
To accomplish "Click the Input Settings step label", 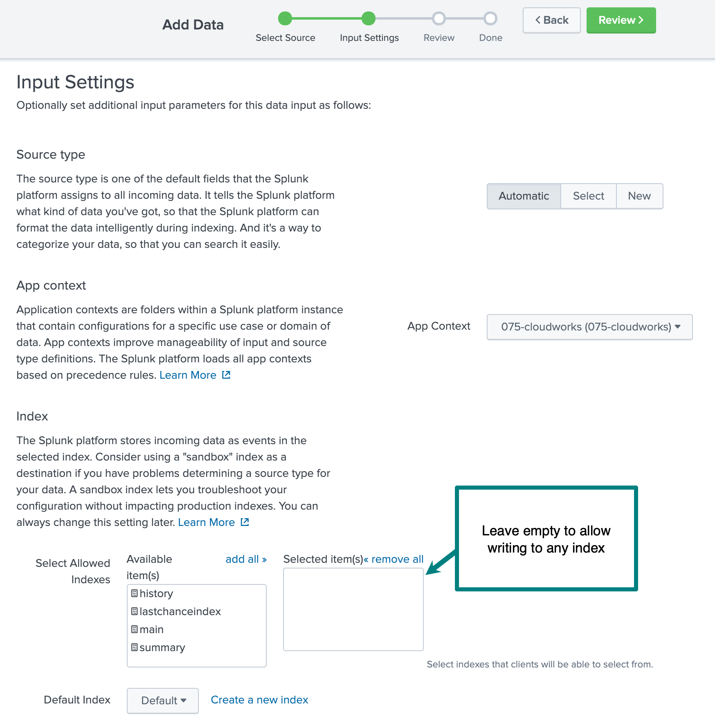I will (369, 38).
